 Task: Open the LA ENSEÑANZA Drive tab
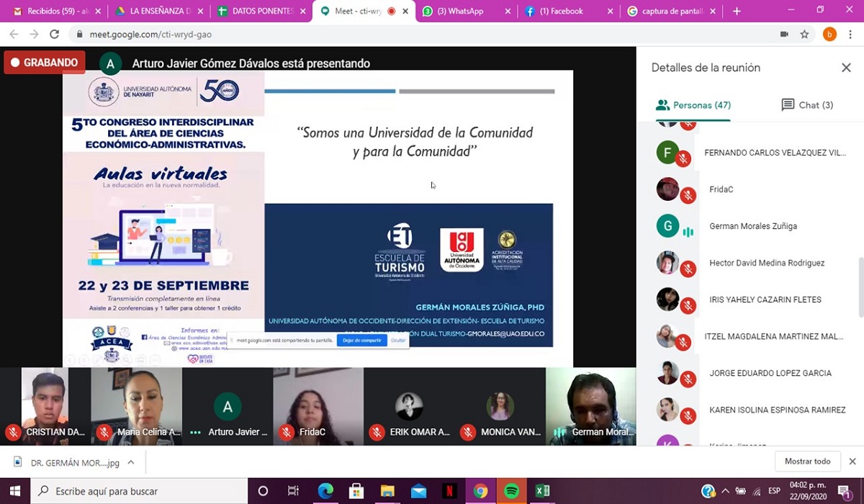click(158, 11)
